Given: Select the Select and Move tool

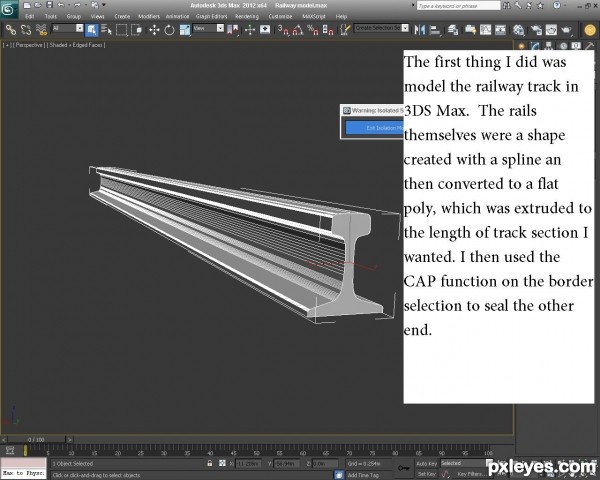Looking at the screenshot, I should pyautogui.click(x=154, y=30).
